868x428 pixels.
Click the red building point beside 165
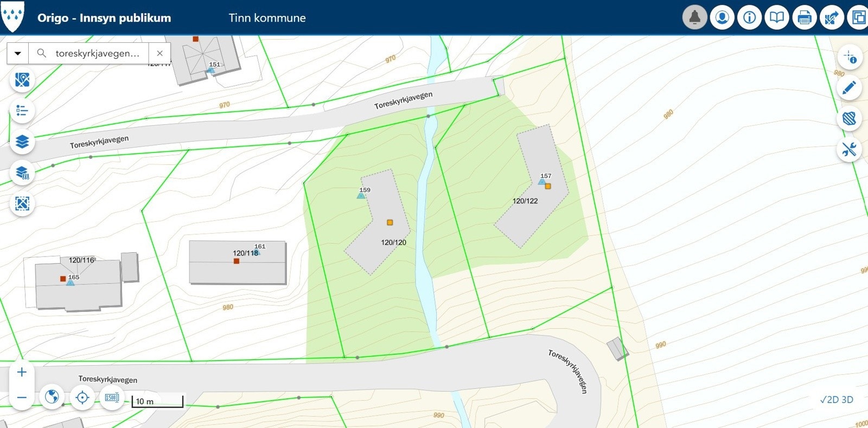point(63,279)
